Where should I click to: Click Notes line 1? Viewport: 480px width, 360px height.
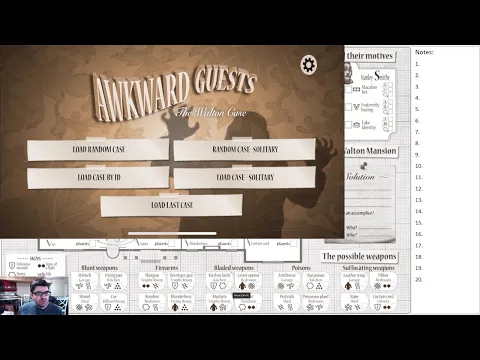tap(417, 64)
